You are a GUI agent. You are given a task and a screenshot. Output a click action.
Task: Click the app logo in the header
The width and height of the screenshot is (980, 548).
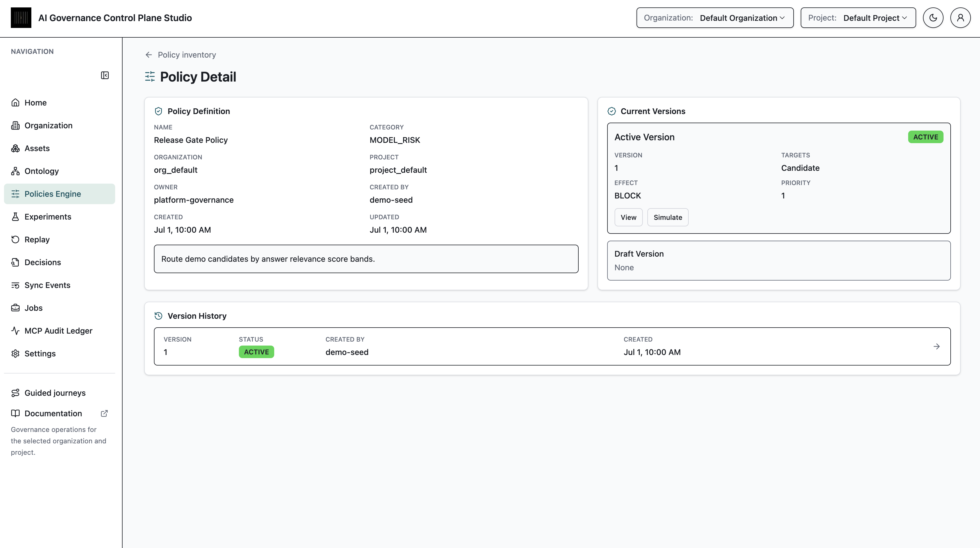pos(21,18)
